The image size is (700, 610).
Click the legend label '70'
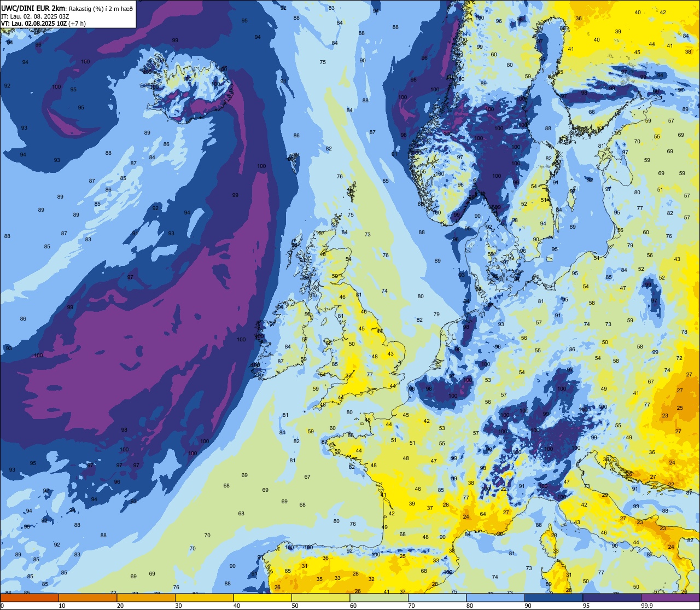point(411,606)
